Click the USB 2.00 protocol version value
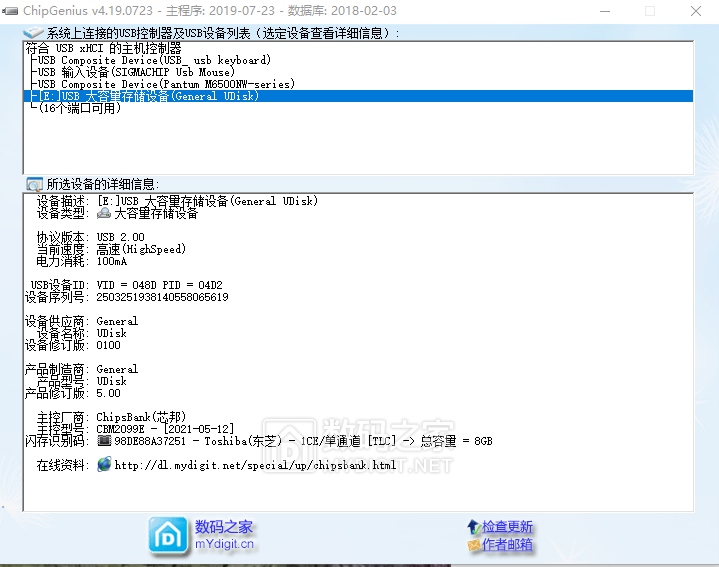 121,237
